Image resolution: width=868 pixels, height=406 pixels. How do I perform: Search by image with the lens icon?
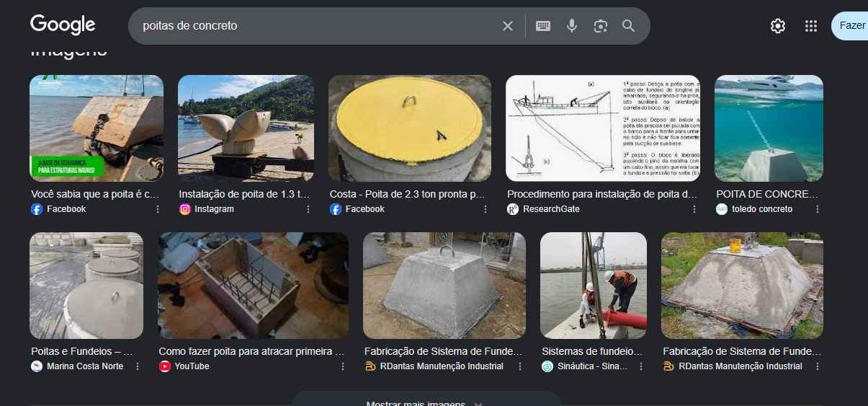tap(601, 26)
